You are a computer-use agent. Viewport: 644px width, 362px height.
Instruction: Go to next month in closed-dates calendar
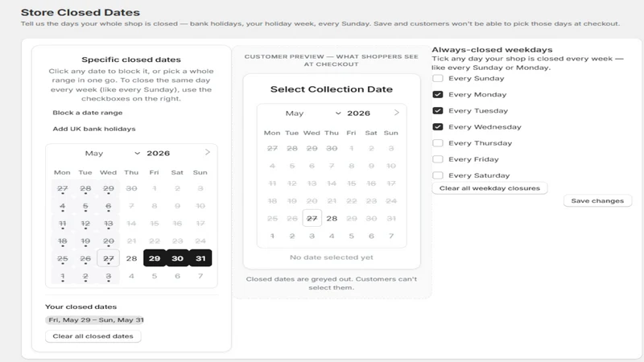pos(208,152)
